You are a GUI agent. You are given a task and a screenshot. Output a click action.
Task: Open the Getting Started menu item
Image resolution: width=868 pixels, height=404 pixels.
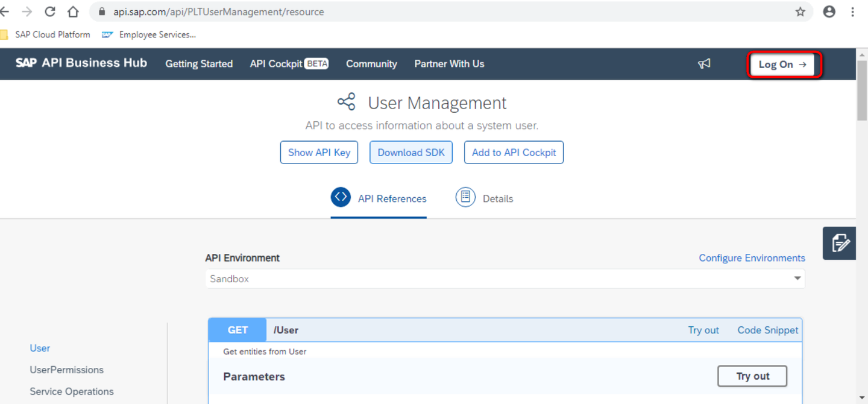(199, 63)
